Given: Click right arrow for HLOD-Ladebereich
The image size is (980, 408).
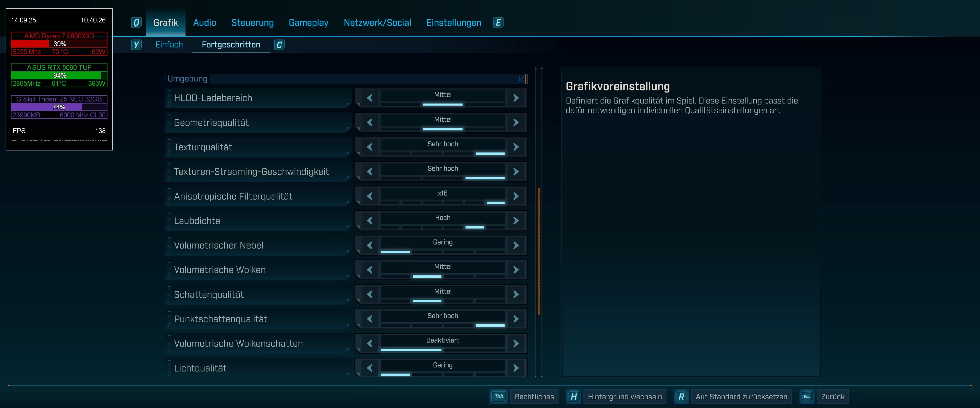Looking at the screenshot, I should tap(516, 98).
